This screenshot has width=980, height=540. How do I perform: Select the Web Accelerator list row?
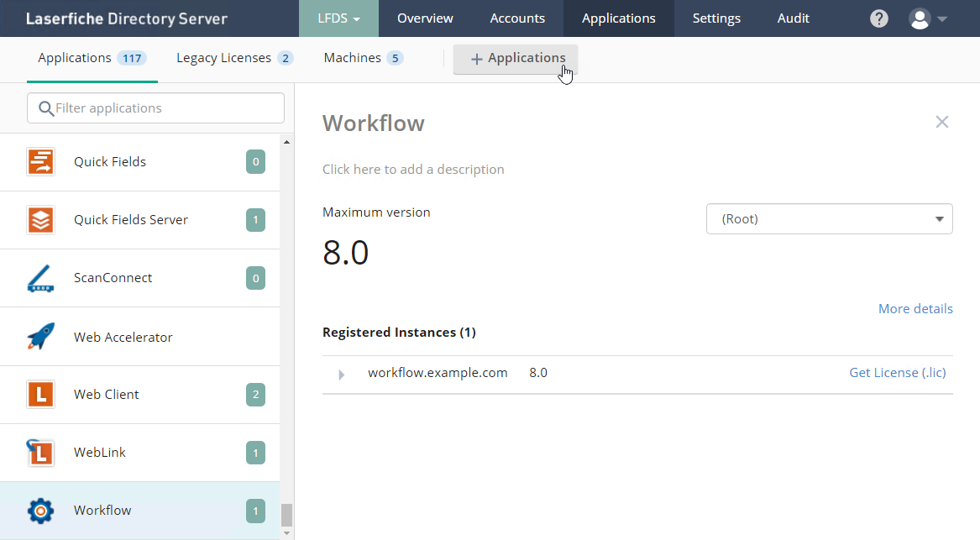click(x=140, y=337)
